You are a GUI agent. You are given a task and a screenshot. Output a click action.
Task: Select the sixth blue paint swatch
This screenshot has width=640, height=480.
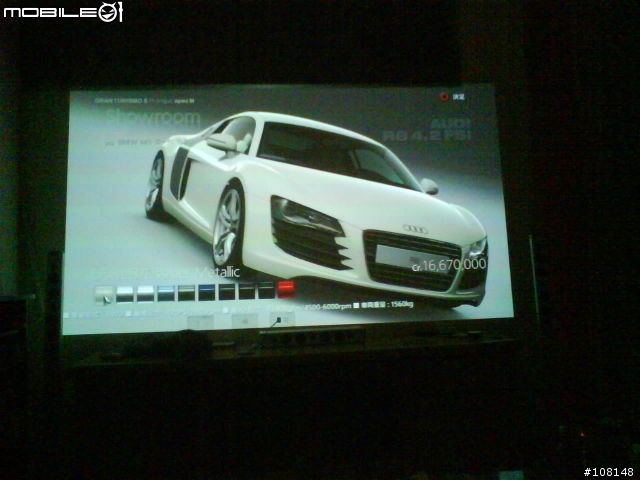(x=207, y=292)
